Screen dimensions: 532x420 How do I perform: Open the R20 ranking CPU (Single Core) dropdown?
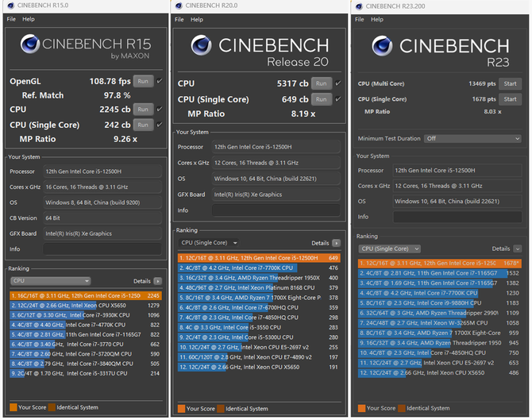click(x=210, y=243)
